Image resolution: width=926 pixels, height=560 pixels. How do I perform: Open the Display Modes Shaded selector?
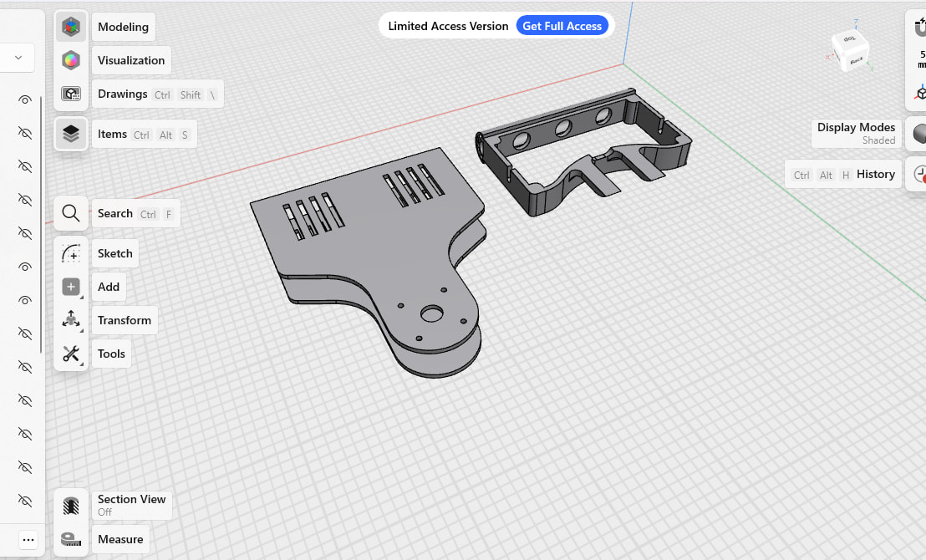pyautogui.click(x=919, y=134)
